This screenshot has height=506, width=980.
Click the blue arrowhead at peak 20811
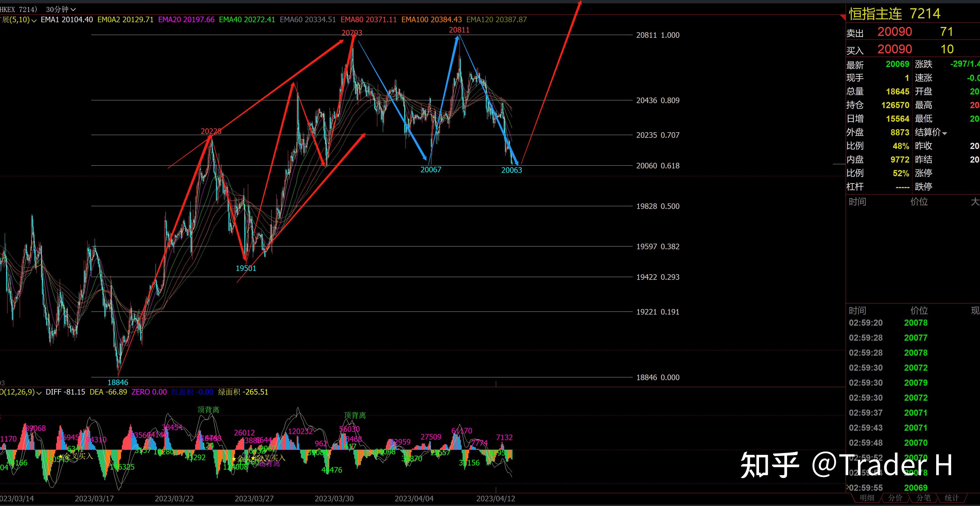click(457, 38)
